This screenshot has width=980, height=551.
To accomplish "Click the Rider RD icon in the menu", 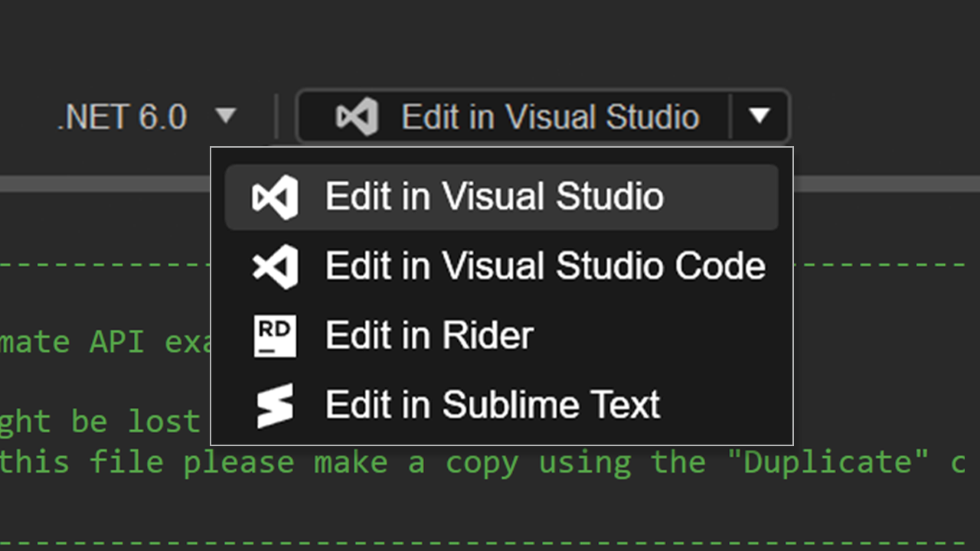I will tap(275, 336).
